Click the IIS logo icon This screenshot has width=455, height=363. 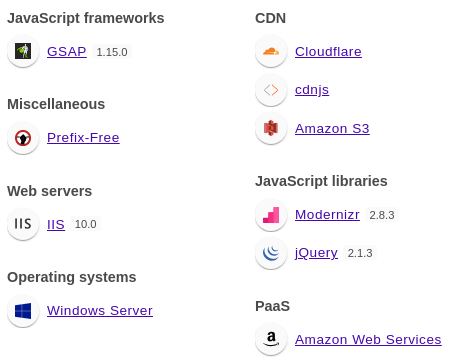click(23, 224)
